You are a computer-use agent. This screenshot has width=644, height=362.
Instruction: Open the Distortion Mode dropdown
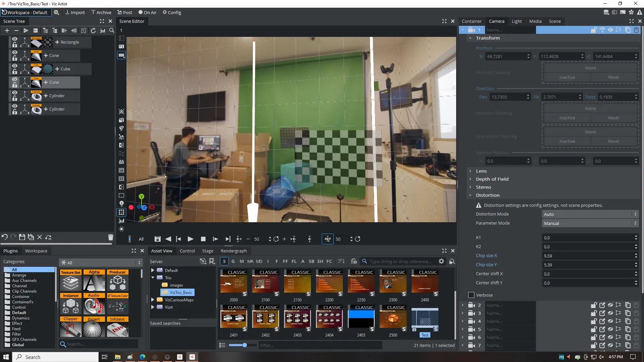(x=590, y=214)
